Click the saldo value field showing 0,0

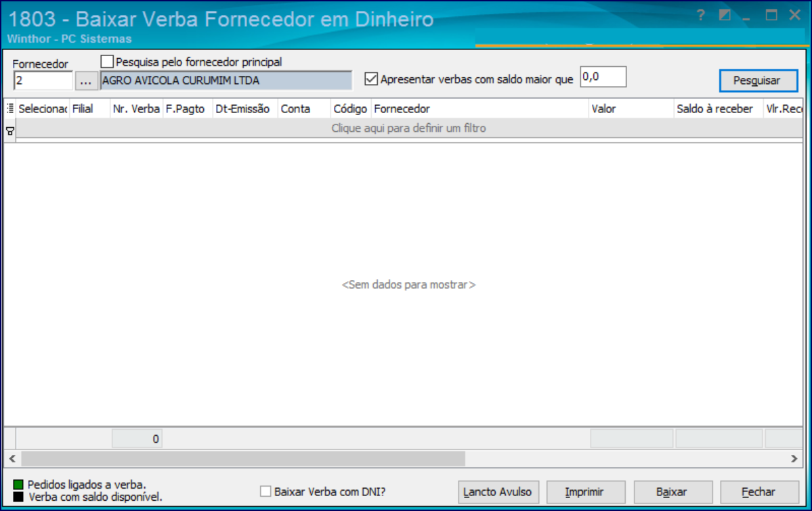(x=603, y=76)
